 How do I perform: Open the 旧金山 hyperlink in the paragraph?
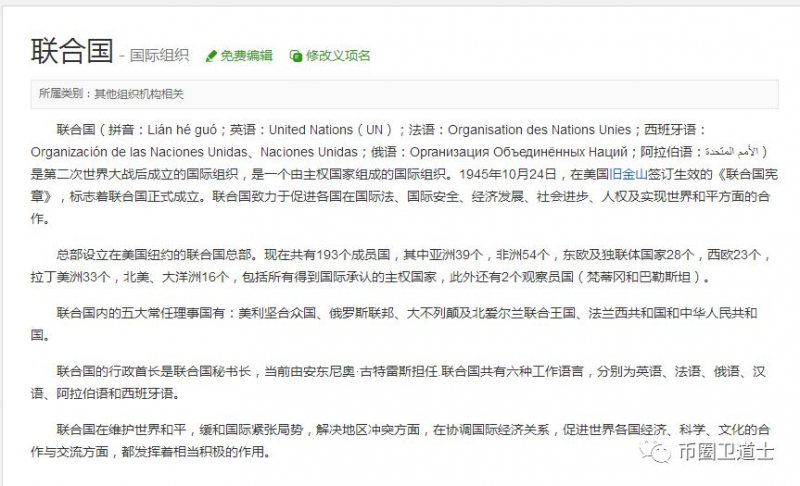click(628, 174)
